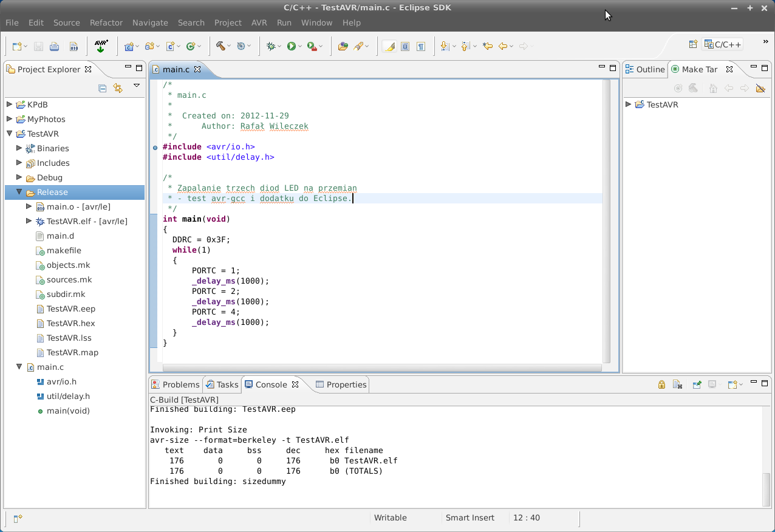Image resolution: width=775 pixels, height=532 pixels.
Task: Toggle Block Selection Mode button
Action: coord(405,46)
